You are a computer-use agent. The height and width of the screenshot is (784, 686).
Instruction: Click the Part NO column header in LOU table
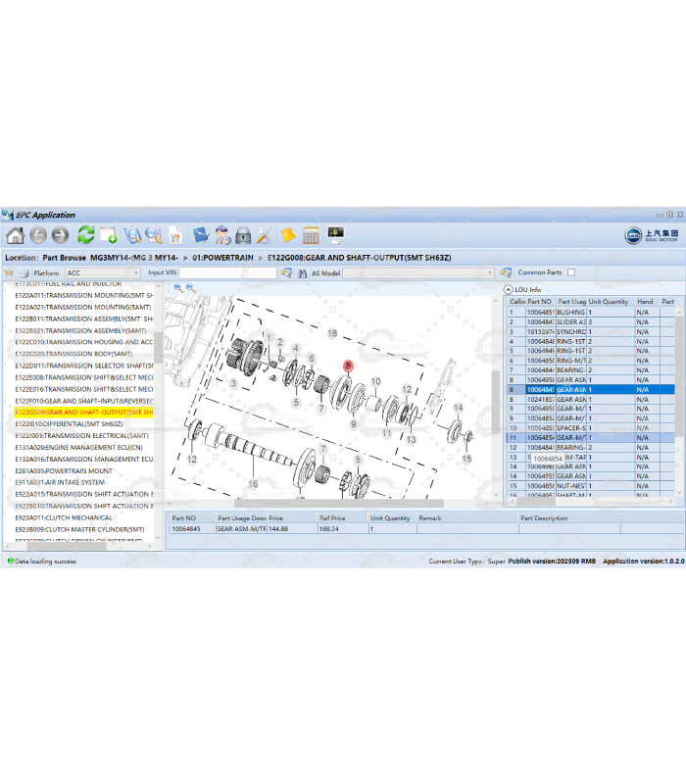[540, 301]
